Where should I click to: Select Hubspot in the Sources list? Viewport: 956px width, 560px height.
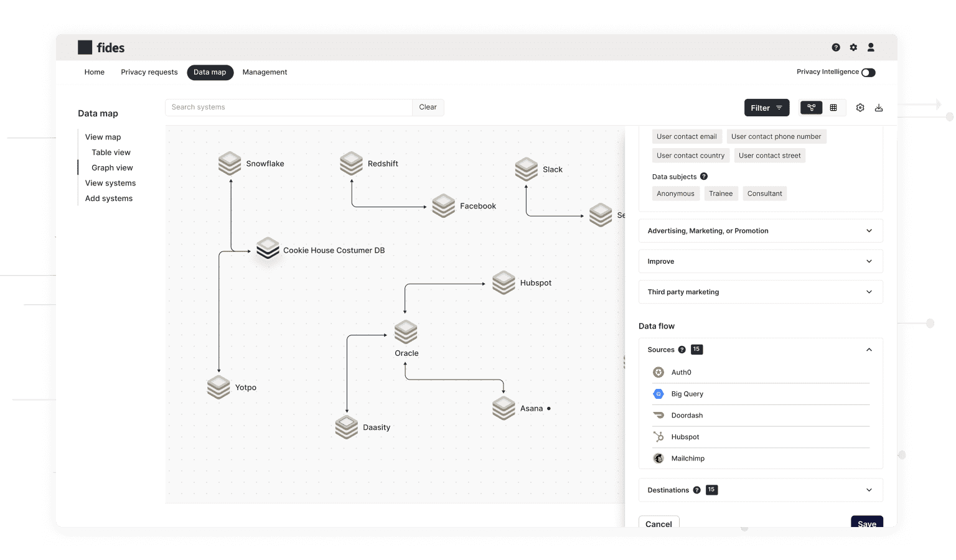pos(761,437)
